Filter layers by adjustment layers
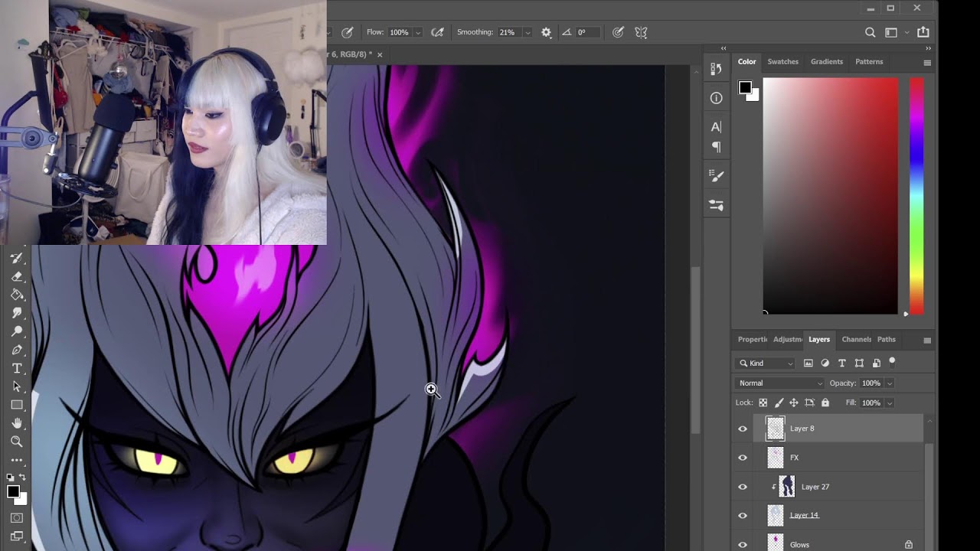The height and width of the screenshot is (551, 980). click(825, 363)
